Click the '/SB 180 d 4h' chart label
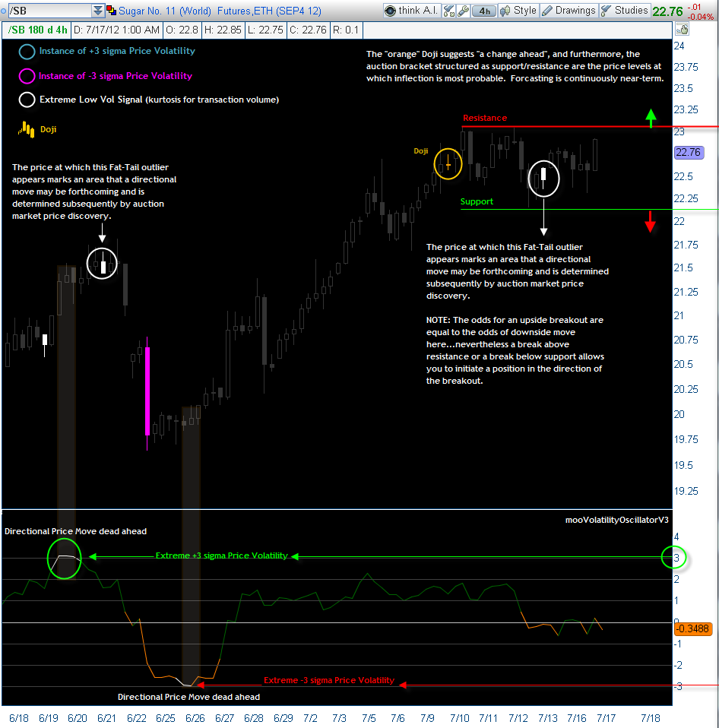The width and height of the screenshot is (719, 728). click(38, 30)
